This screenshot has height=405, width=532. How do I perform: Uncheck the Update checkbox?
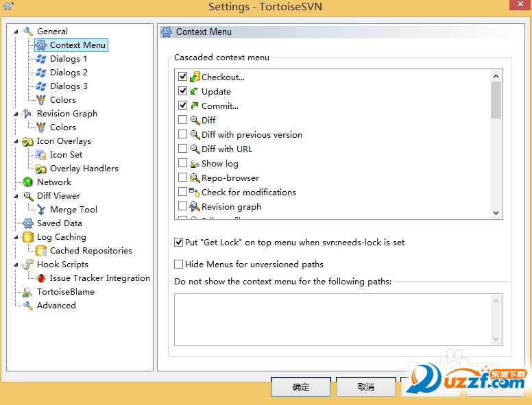click(x=182, y=91)
